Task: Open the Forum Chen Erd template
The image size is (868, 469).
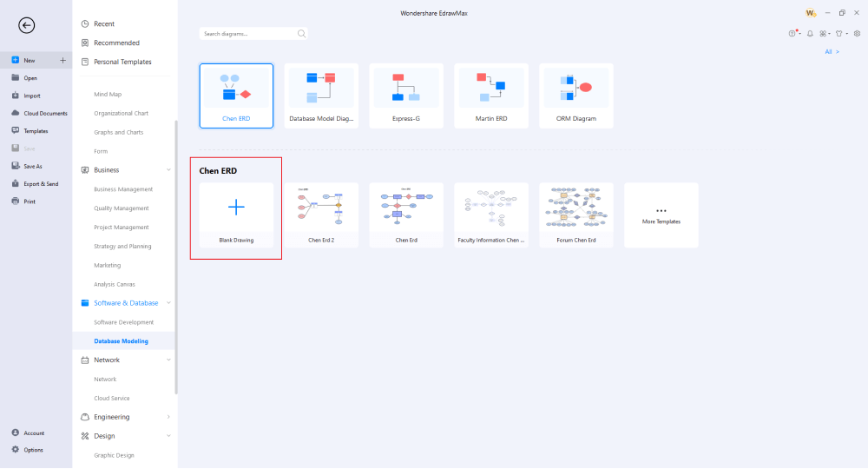Action: tap(576, 215)
